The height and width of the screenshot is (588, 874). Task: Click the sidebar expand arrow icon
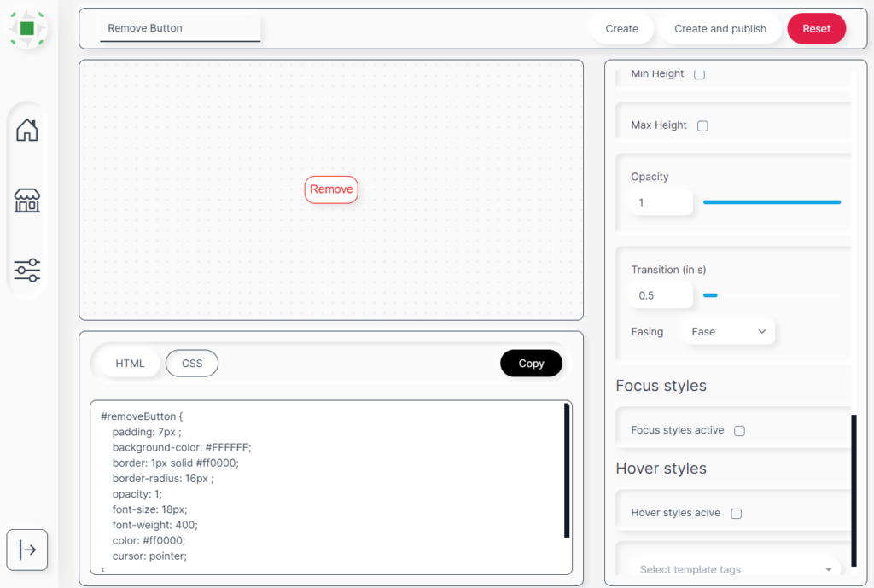(x=27, y=550)
